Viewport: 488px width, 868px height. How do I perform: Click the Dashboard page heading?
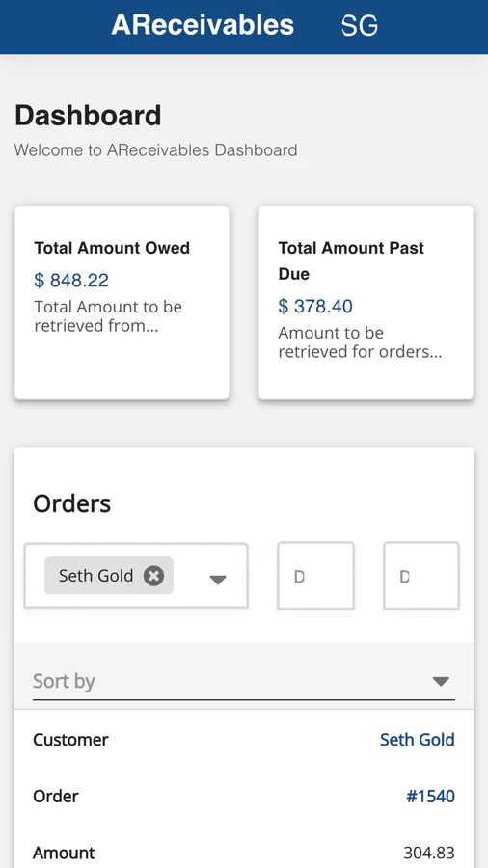point(88,115)
